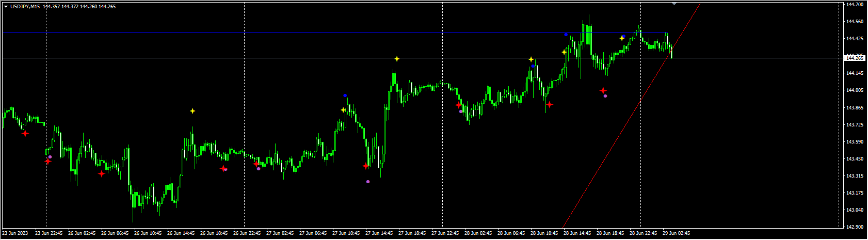Click the 28 Jun 06:45 time label
Image resolution: width=868 pixels, height=240 pixels.
point(511,233)
